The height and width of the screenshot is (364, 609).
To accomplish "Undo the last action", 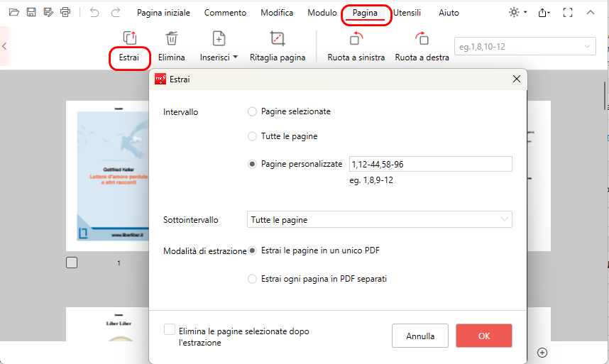I will click(94, 13).
